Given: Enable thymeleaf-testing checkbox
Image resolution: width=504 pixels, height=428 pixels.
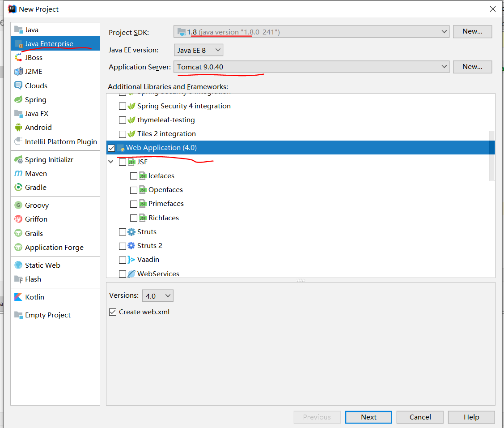Looking at the screenshot, I should pyautogui.click(x=122, y=120).
